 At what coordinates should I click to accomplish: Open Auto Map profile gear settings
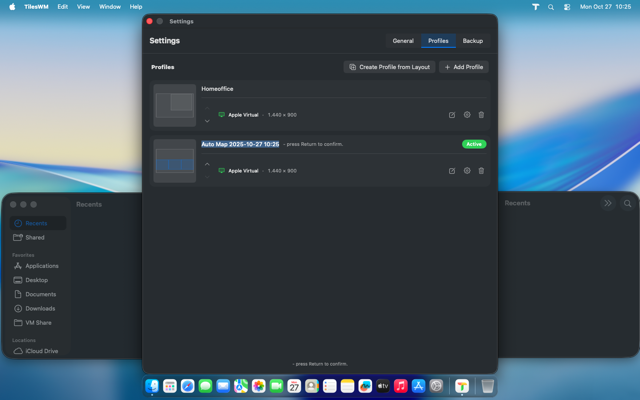click(467, 171)
